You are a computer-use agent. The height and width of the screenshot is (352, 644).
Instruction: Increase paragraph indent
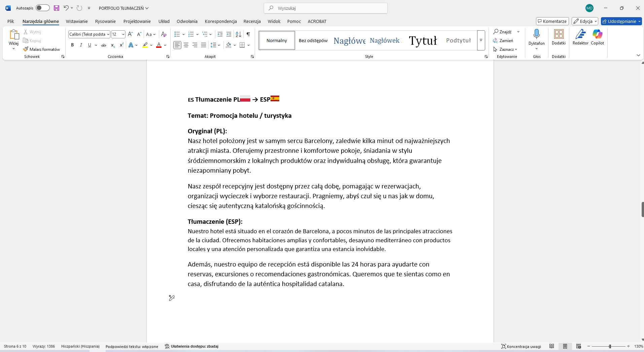pos(229,34)
